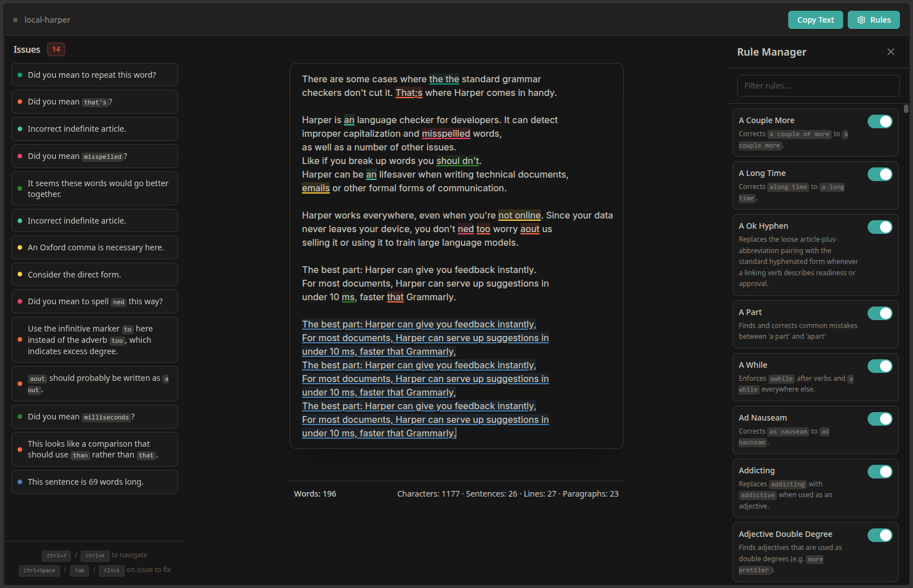Click the underlined 'shoul dn't' in the editor

(457, 161)
